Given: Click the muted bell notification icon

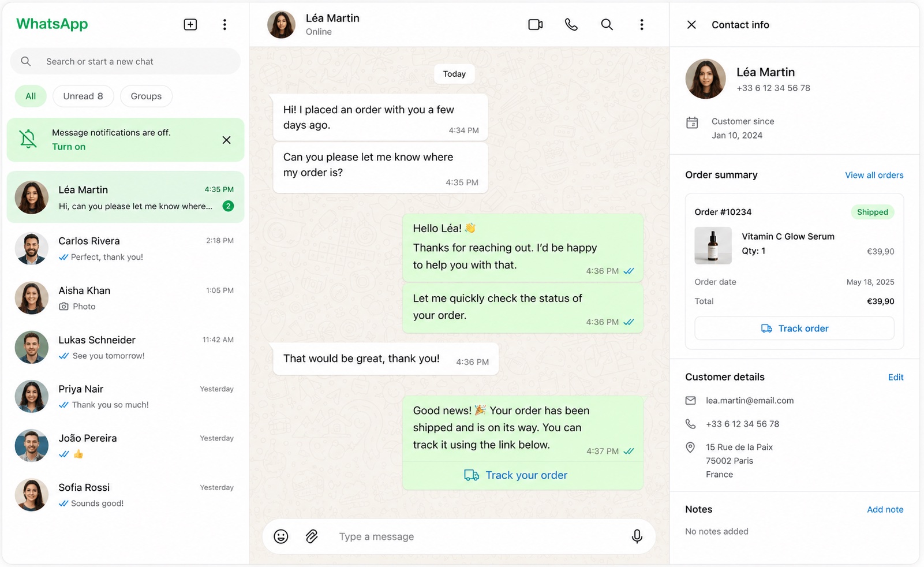Looking at the screenshot, I should tap(28, 139).
